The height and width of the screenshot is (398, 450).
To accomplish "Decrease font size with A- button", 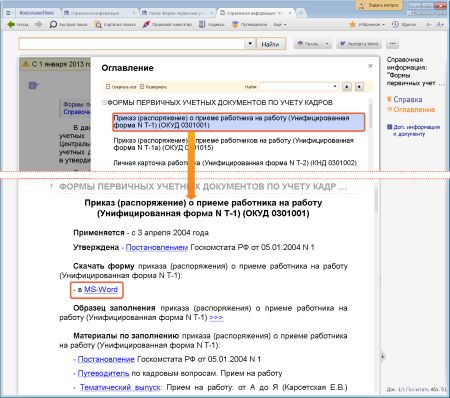I will pos(429,24).
